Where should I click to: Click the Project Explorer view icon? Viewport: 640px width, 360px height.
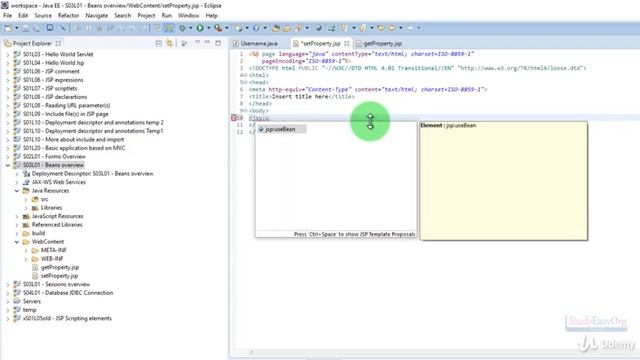click(x=7, y=43)
